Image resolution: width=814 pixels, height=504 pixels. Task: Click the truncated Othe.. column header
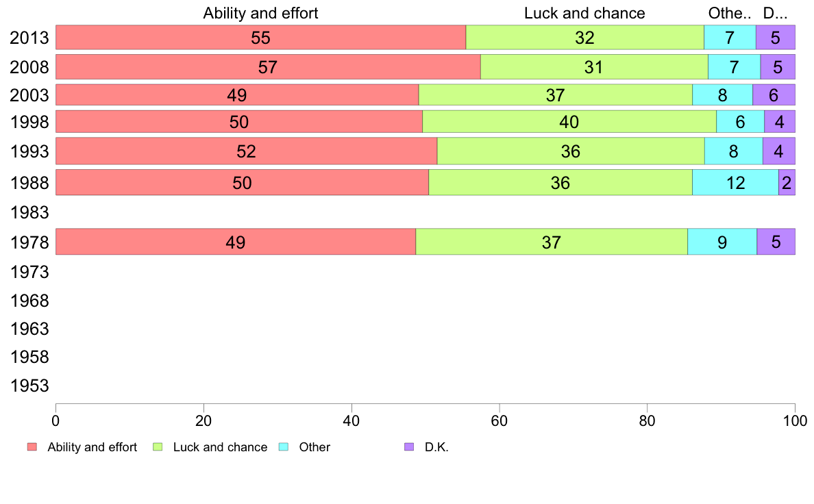[730, 13]
